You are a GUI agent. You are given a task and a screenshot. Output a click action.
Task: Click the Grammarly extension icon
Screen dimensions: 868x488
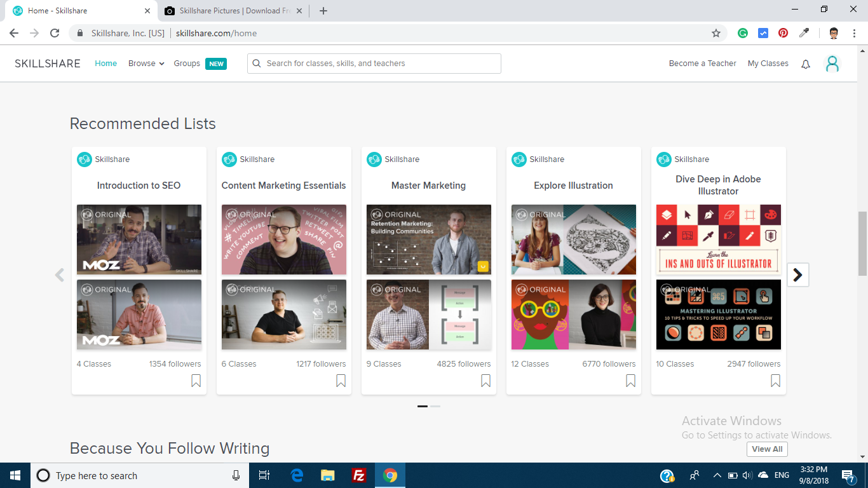point(743,32)
